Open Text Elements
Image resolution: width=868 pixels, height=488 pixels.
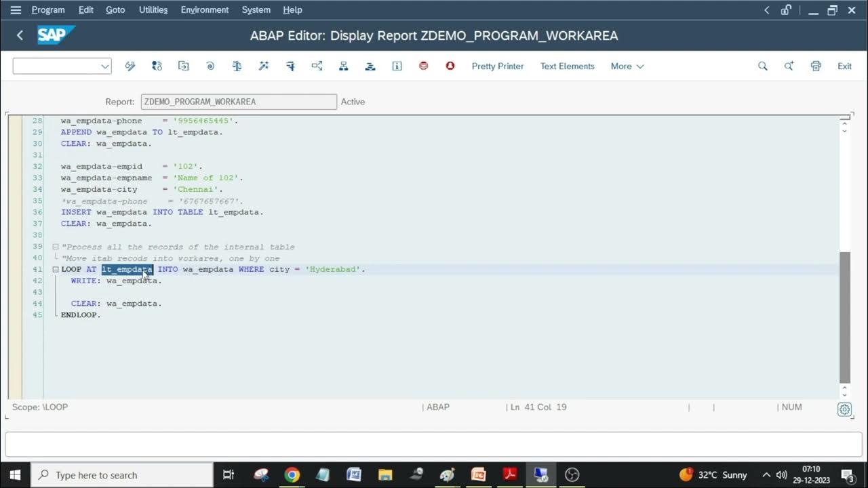568,66
